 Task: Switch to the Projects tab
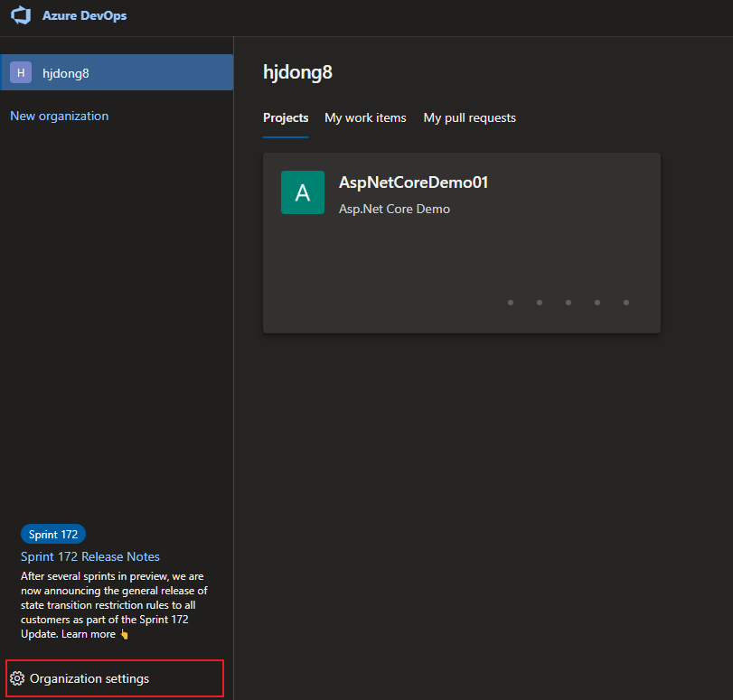tap(286, 117)
